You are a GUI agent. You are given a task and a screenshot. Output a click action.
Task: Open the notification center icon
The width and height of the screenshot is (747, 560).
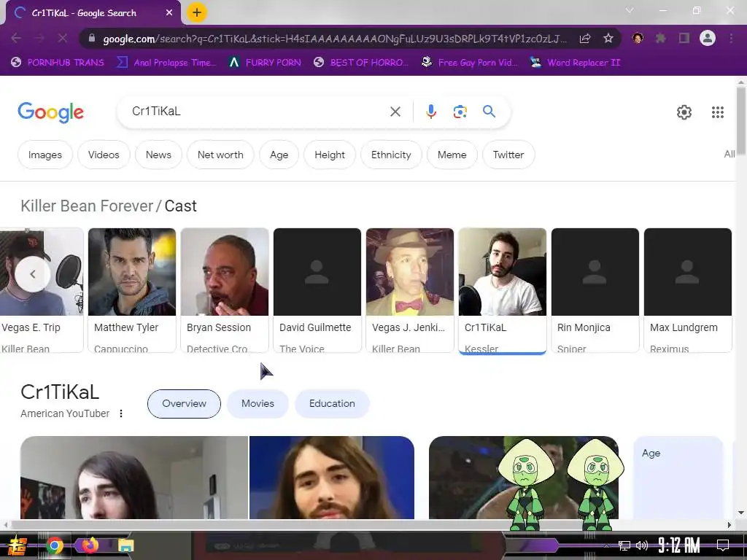point(723,545)
